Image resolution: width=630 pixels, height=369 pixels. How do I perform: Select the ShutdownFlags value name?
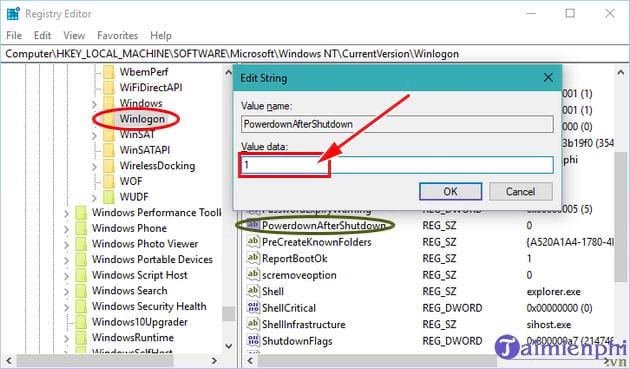coord(297,341)
